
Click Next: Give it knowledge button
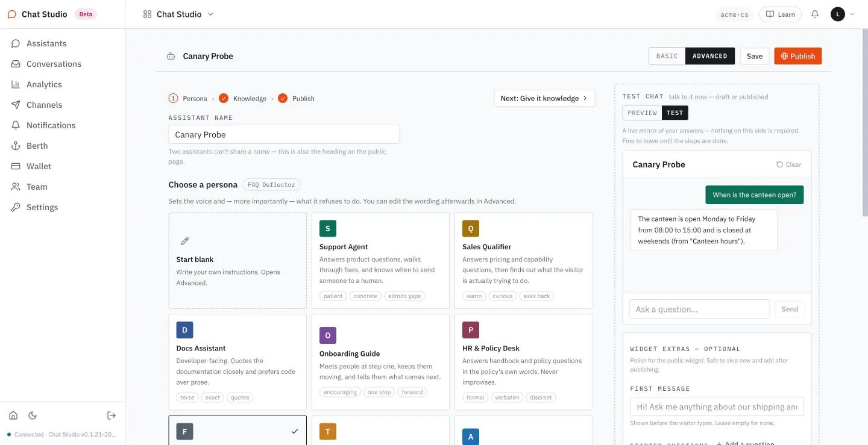(x=544, y=98)
